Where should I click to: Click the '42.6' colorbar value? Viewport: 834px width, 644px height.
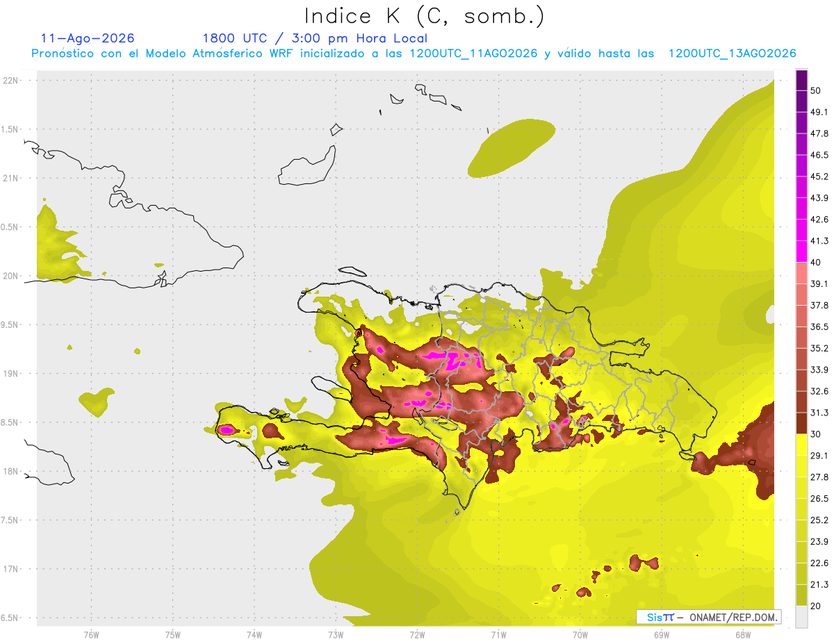pyautogui.click(x=819, y=220)
